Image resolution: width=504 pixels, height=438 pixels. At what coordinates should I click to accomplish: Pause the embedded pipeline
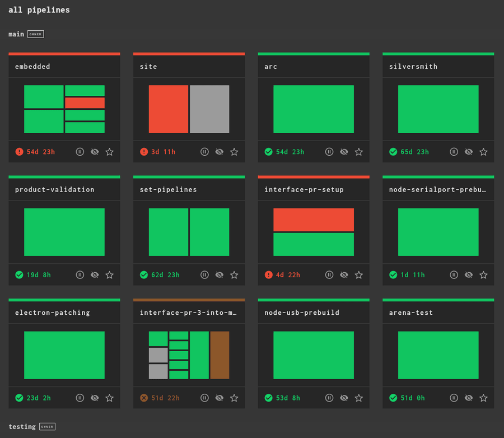click(x=80, y=151)
